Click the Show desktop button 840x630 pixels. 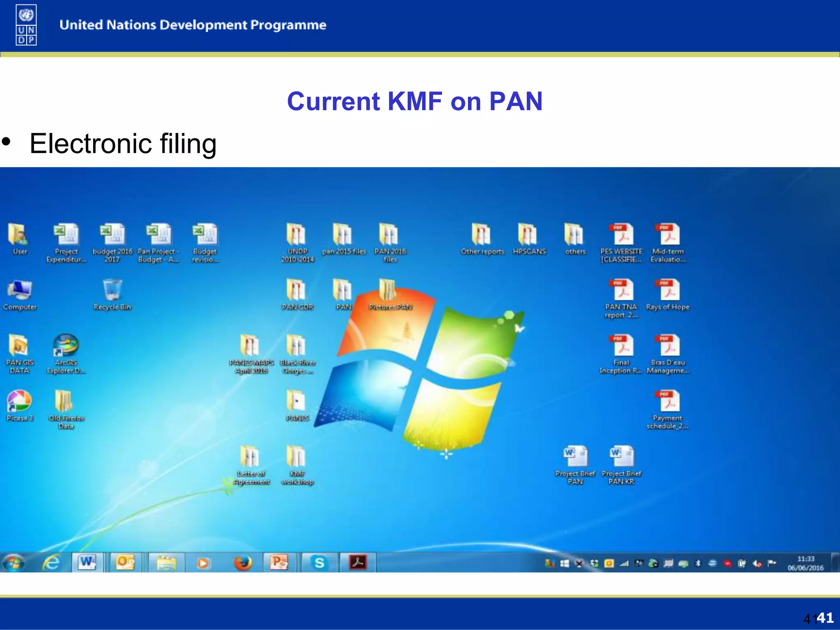click(835, 563)
